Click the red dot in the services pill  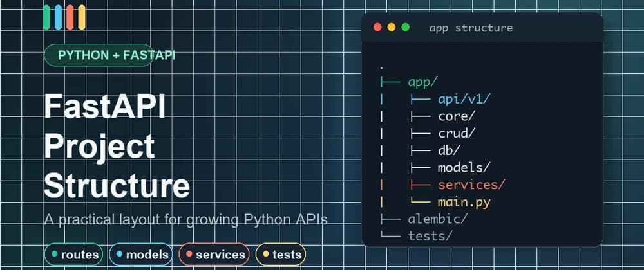coord(189,254)
